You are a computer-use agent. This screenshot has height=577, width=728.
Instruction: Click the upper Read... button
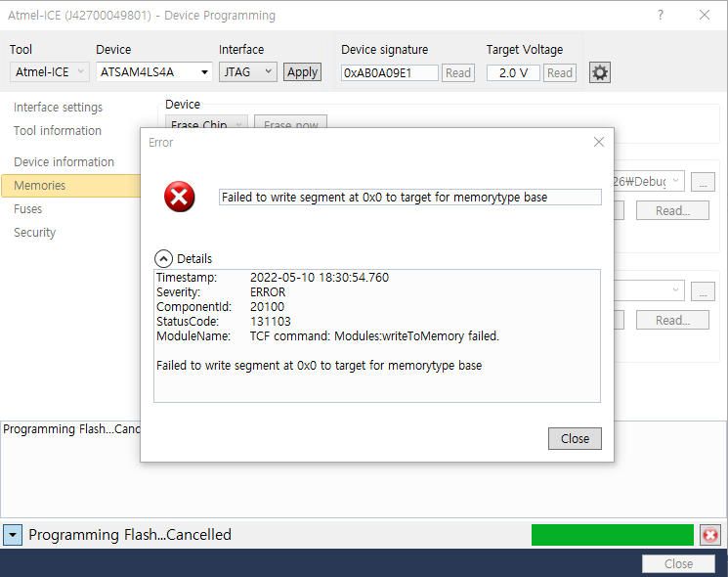[x=672, y=210]
